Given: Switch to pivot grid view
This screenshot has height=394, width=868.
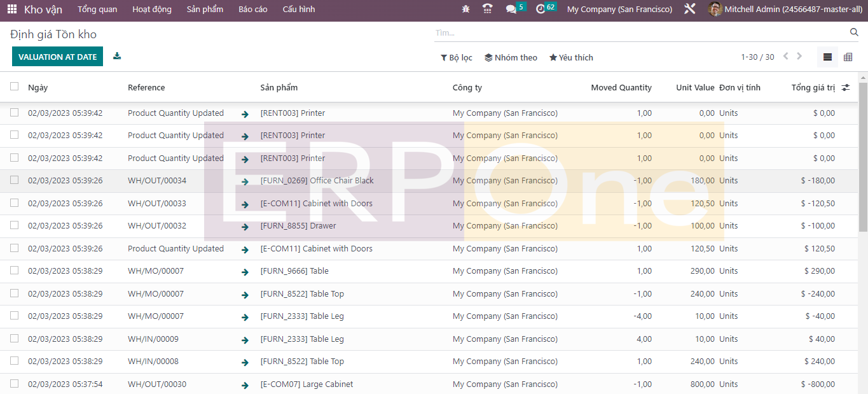Looking at the screenshot, I should coord(848,57).
